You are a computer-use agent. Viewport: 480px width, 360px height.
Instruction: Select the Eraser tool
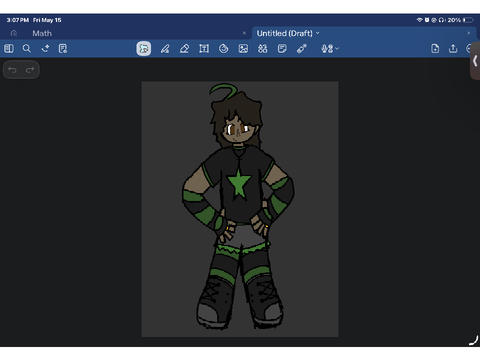(184, 49)
